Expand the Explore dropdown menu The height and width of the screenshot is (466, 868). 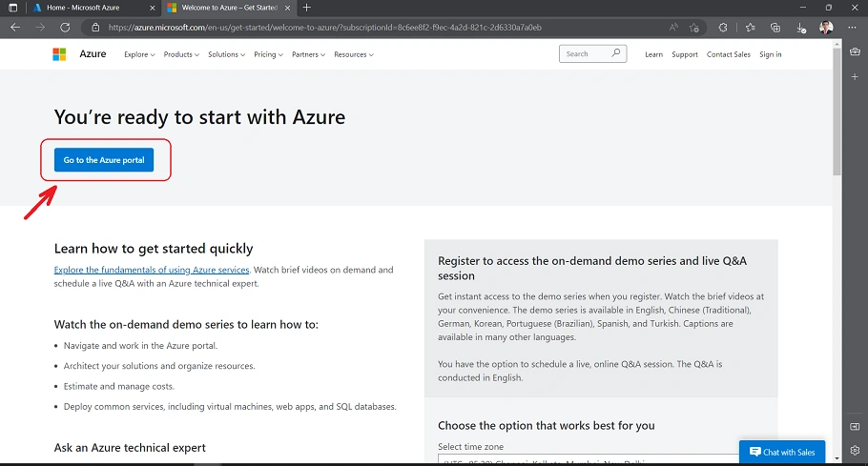[139, 54]
